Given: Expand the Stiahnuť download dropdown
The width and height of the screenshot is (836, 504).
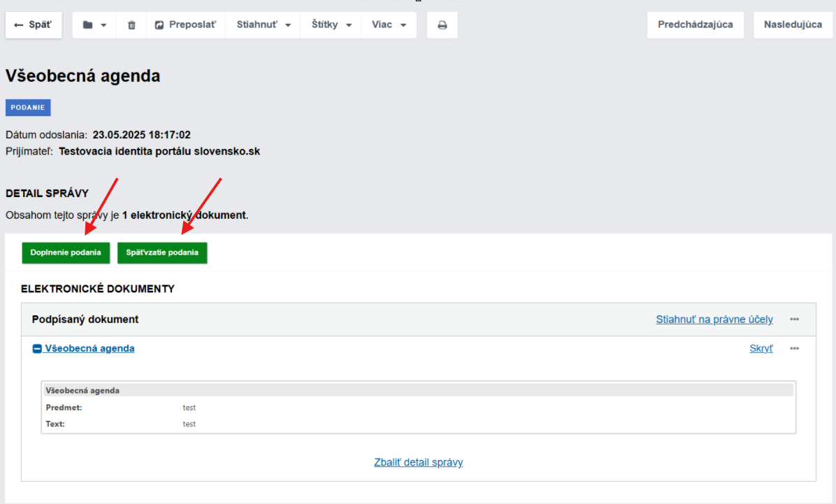Looking at the screenshot, I should 264,25.
